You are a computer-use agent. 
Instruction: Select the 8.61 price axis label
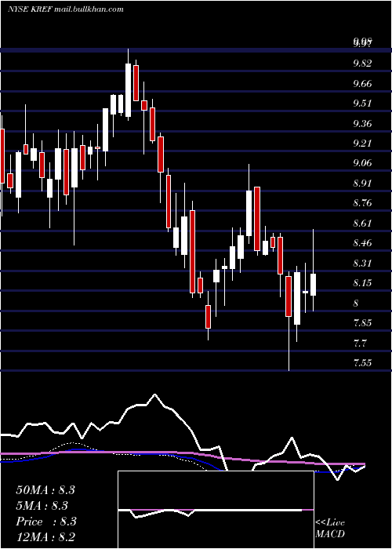362,223
